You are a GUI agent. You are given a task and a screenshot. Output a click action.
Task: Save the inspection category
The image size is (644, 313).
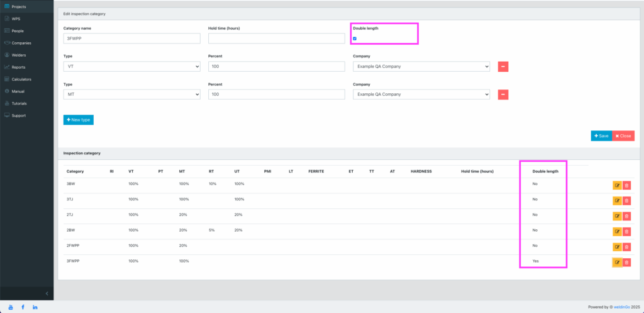click(x=601, y=136)
